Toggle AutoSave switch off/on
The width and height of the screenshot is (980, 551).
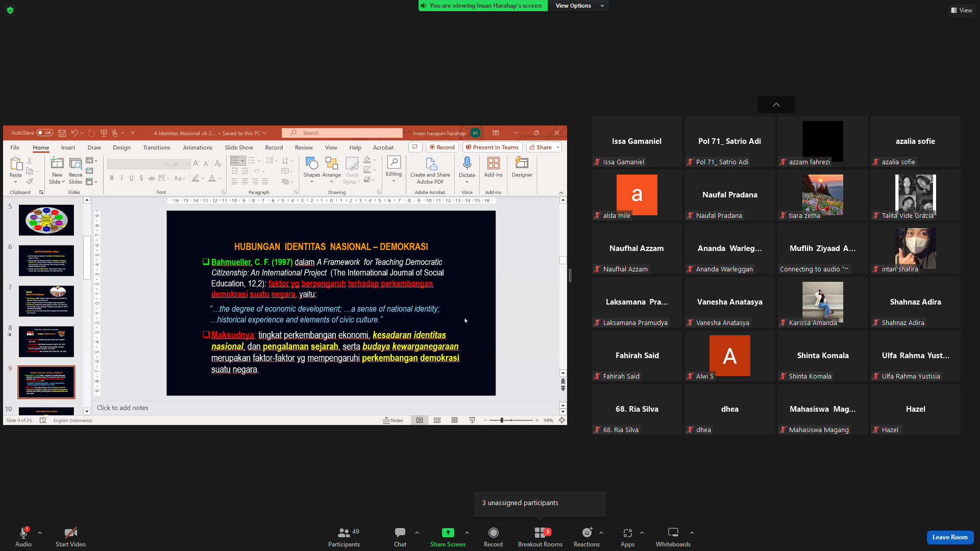click(x=44, y=133)
